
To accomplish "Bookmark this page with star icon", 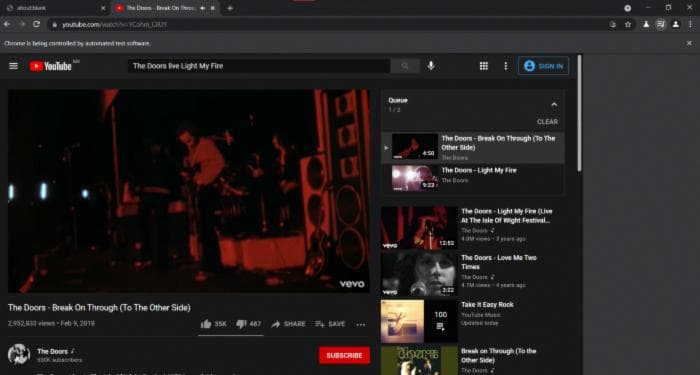I will 628,25.
